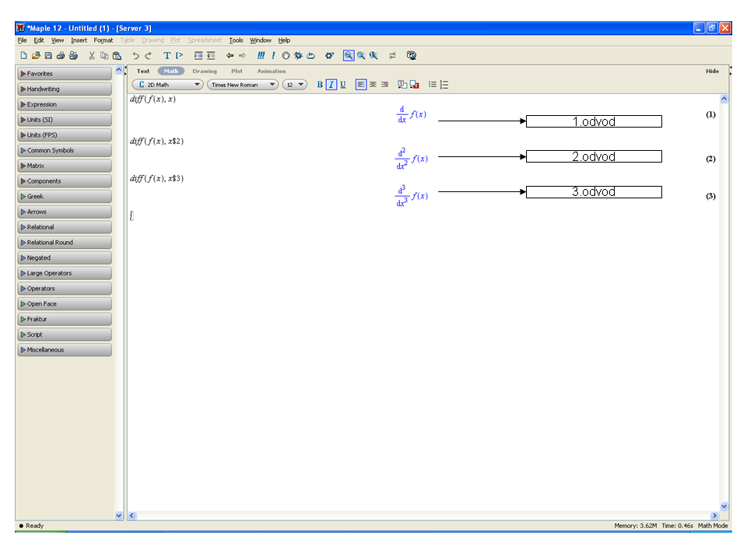
Task: Click the Open folder icon
Action: point(36,55)
